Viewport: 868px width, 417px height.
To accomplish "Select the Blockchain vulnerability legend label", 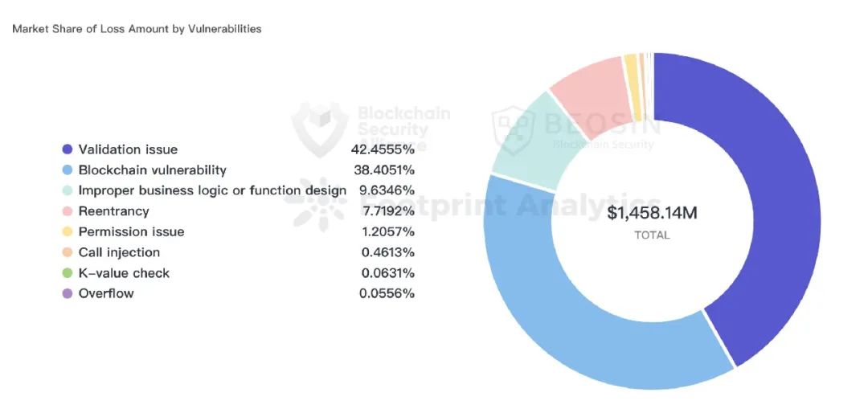I will click(152, 170).
